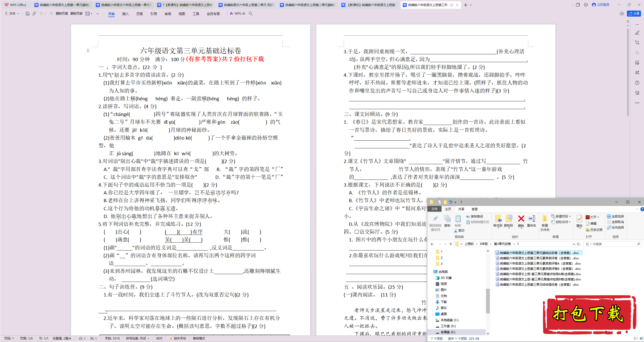The height and width of the screenshot is (342, 644).
Task: Open the settings sliders icon in right sidebar
Action: (x=637, y=53)
